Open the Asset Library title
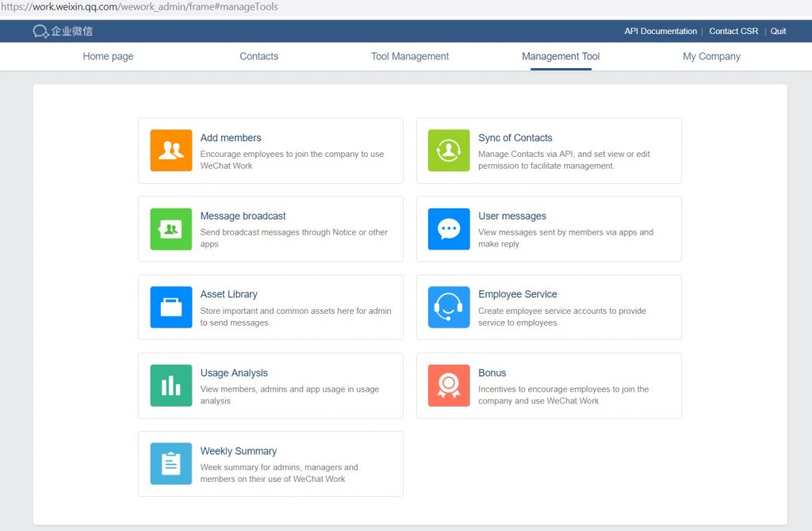 228,294
